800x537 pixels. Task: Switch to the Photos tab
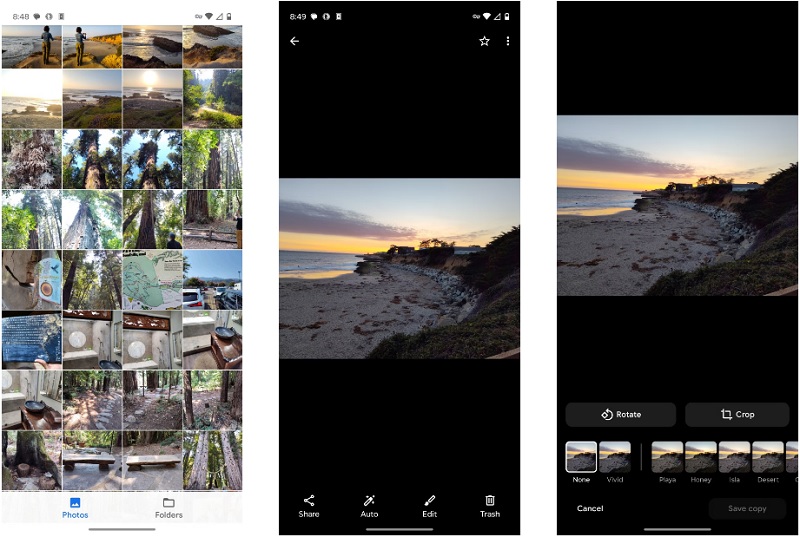pos(75,508)
